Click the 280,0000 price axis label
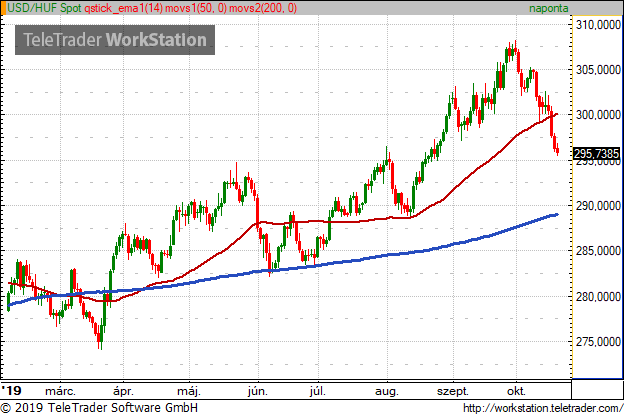Image resolution: width=624 pixels, height=417 pixels. [x=598, y=296]
